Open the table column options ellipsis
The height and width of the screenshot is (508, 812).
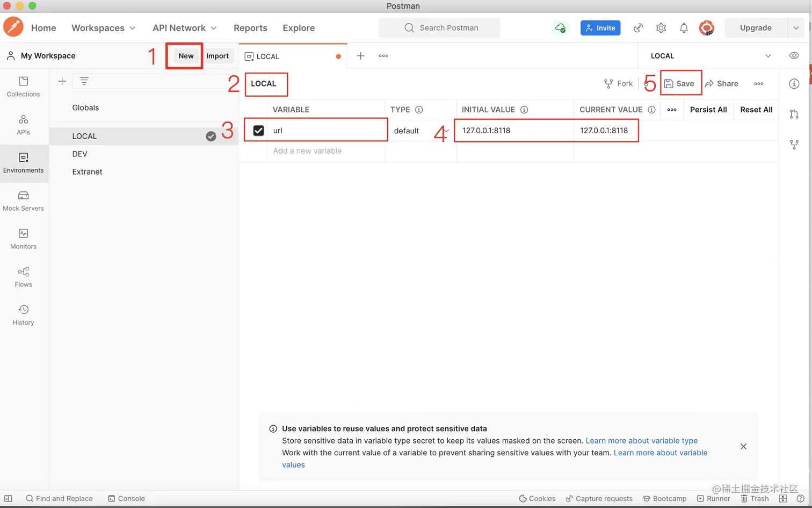point(672,110)
